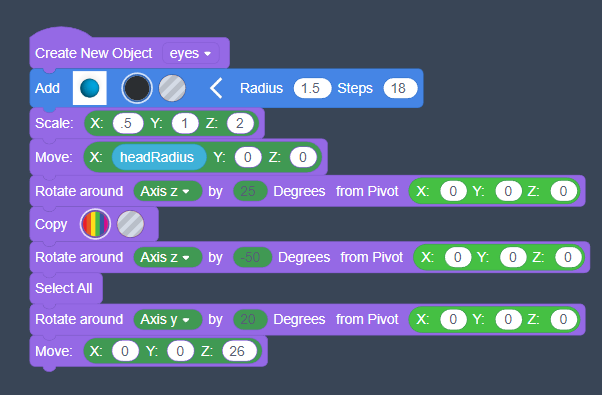Select the sphere shape icon in Add block

pos(90,88)
